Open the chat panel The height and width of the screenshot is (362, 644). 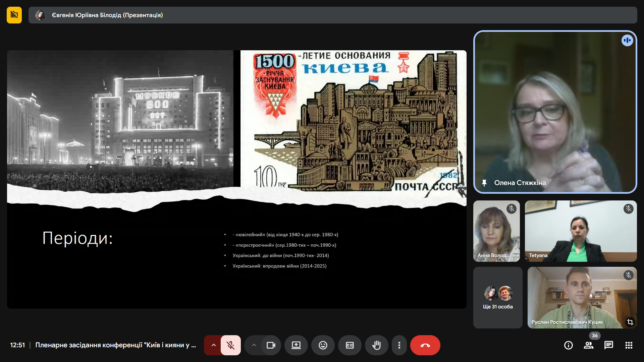(608, 345)
